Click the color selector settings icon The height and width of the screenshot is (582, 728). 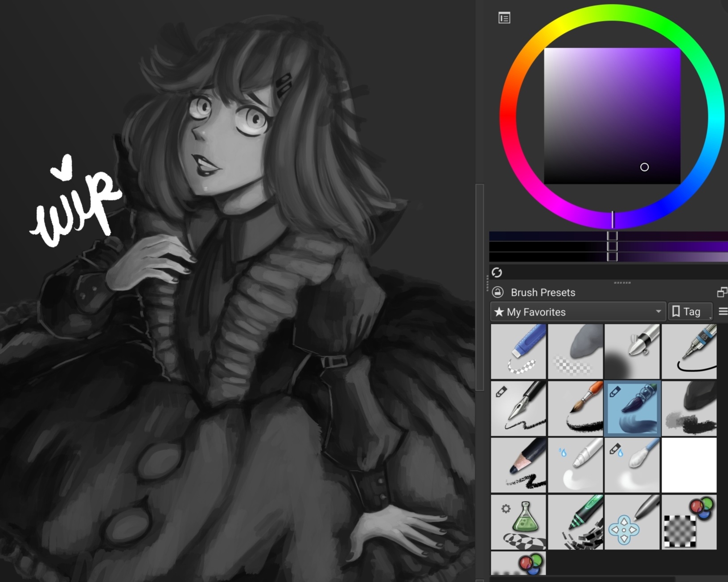coord(504,18)
